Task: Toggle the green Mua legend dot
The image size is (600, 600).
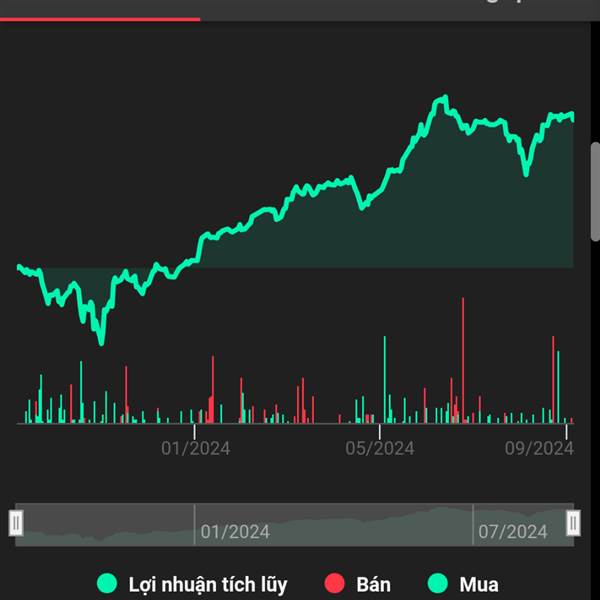Action: [437, 583]
